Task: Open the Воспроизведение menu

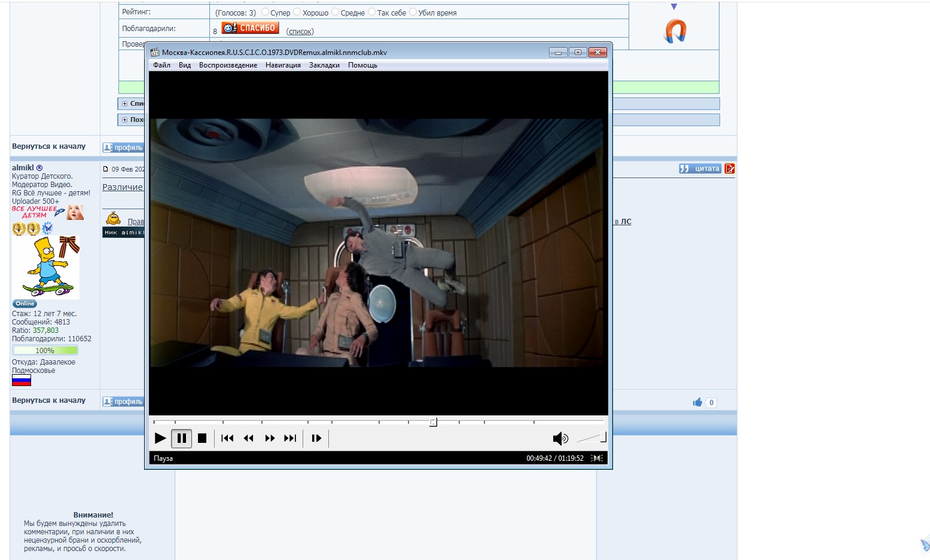Action: [x=228, y=65]
